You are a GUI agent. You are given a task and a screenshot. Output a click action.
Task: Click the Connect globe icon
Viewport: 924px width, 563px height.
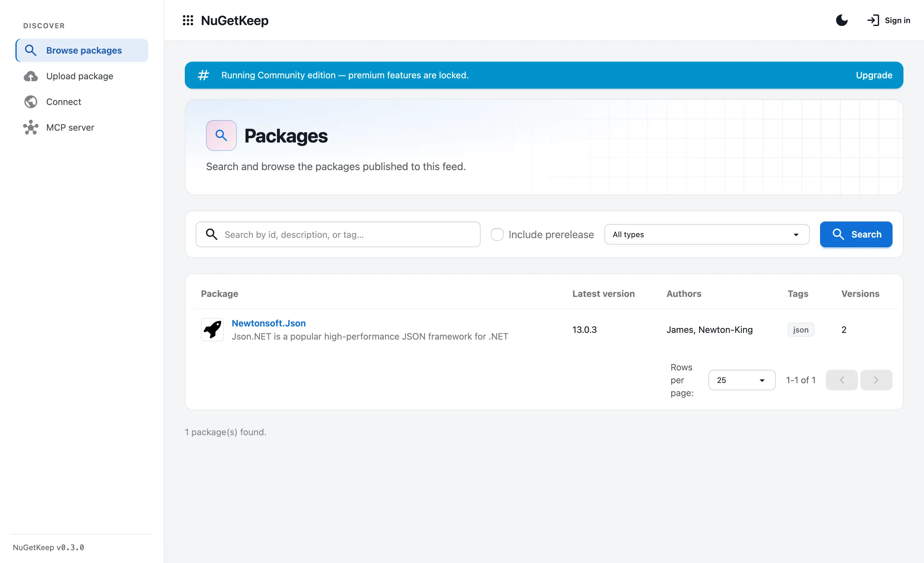click(x=31, y=102)
